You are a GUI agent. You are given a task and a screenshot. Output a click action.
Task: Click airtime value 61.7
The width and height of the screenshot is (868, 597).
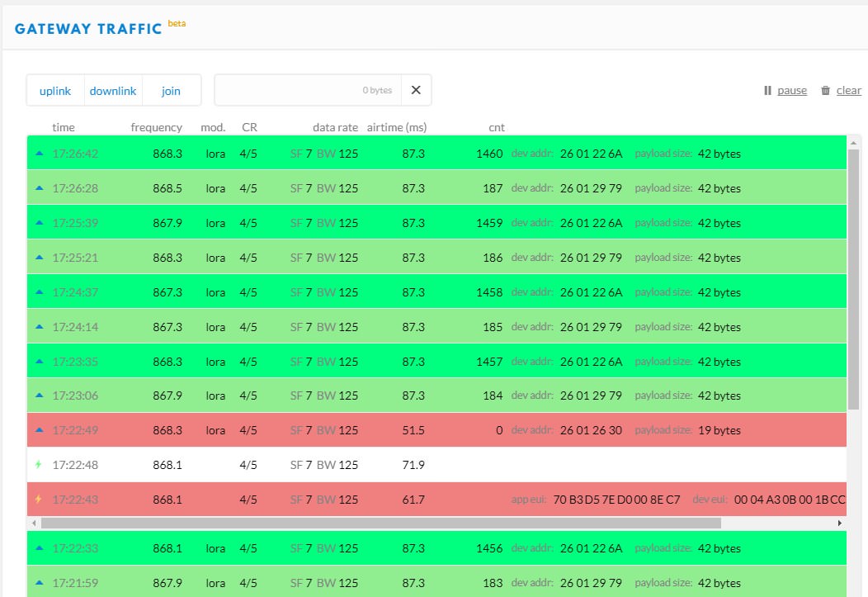413,499
